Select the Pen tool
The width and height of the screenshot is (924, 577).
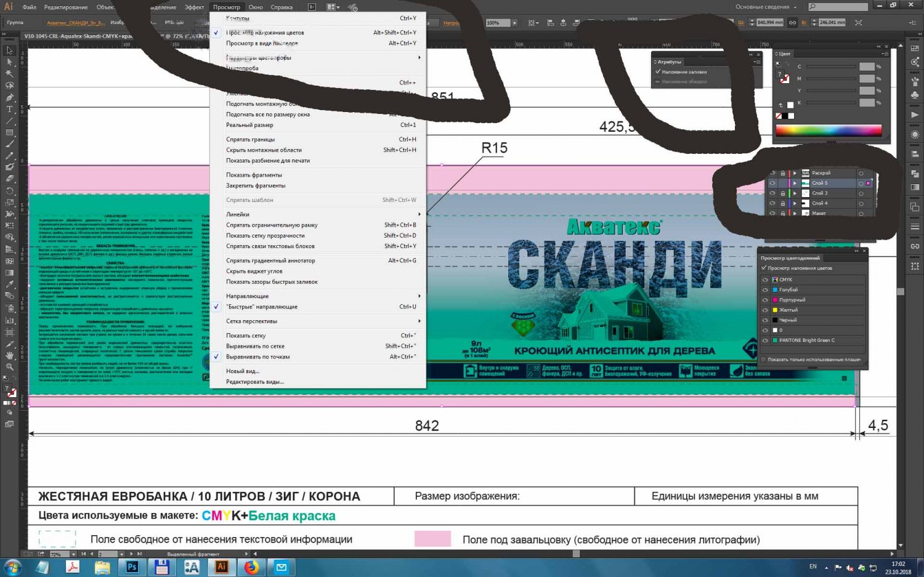pyautogui.click(x=9, y=97)
